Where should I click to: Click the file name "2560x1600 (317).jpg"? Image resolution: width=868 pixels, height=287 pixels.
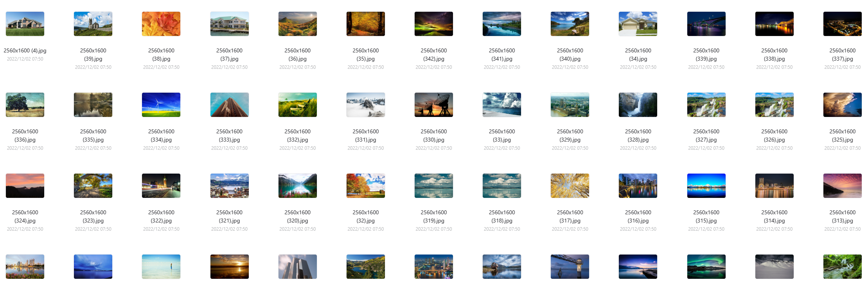pyautogui.click(x=570, y=217)
